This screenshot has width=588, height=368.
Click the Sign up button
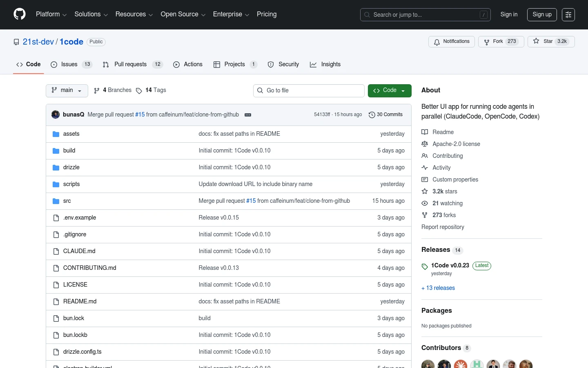point(542,14)
